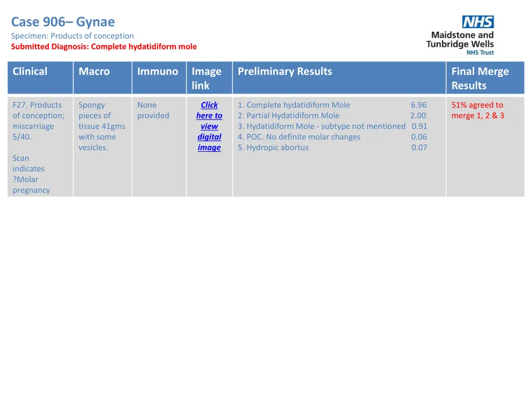
Task: Click the 'Preliminary Results' column header
Action: tap(339, 78)
